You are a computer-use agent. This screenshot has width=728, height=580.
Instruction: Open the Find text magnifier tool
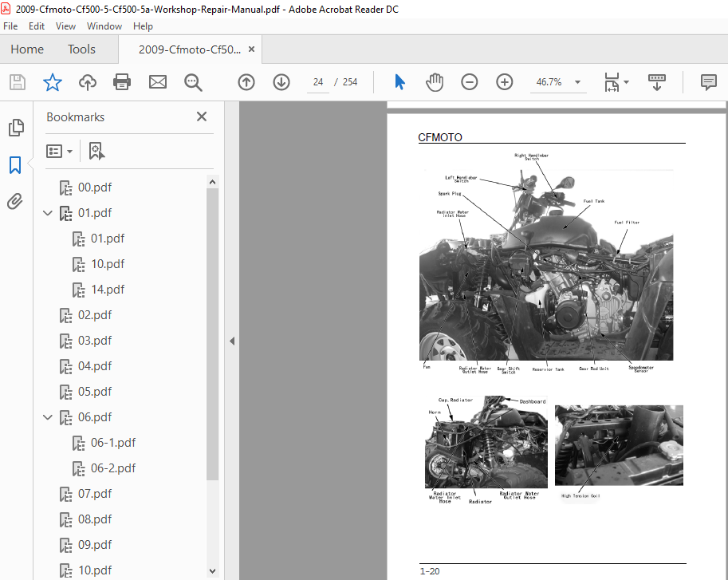(x=193, y=82)
